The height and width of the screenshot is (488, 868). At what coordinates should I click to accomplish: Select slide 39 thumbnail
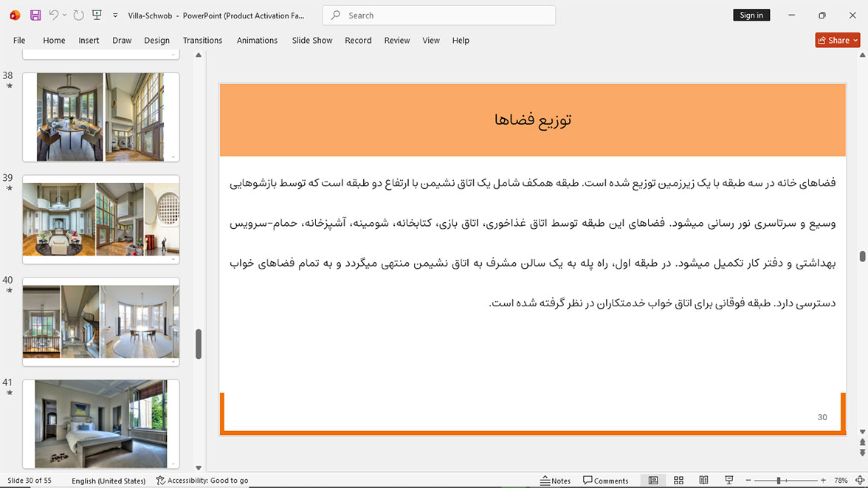coord(100,219)
